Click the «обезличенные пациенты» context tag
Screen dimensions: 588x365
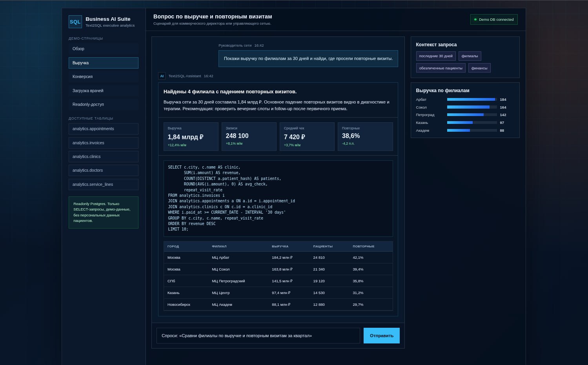441,68
